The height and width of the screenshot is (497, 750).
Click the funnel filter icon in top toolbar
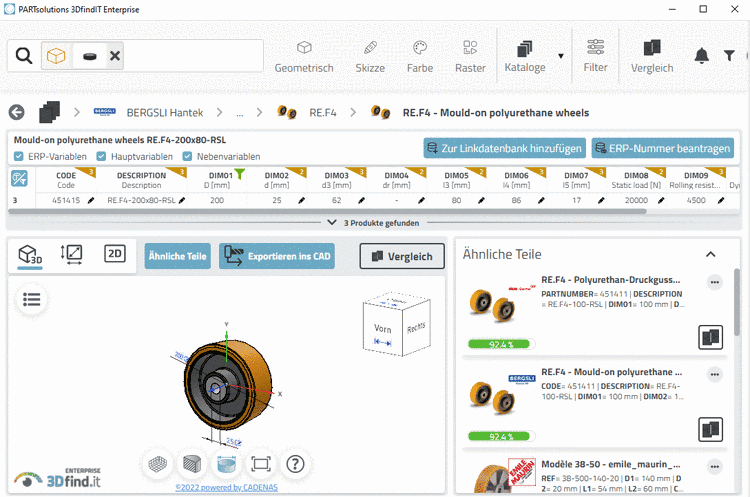[x=729, y=55]
